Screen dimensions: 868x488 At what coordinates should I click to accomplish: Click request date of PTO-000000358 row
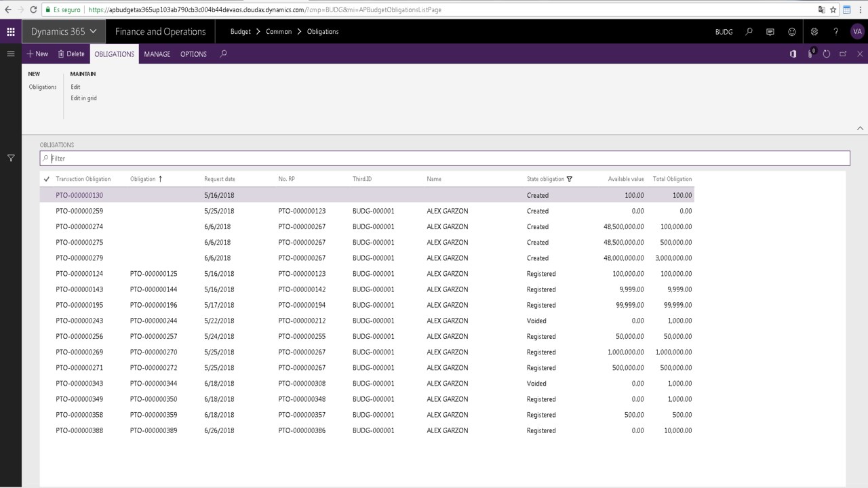219,415
